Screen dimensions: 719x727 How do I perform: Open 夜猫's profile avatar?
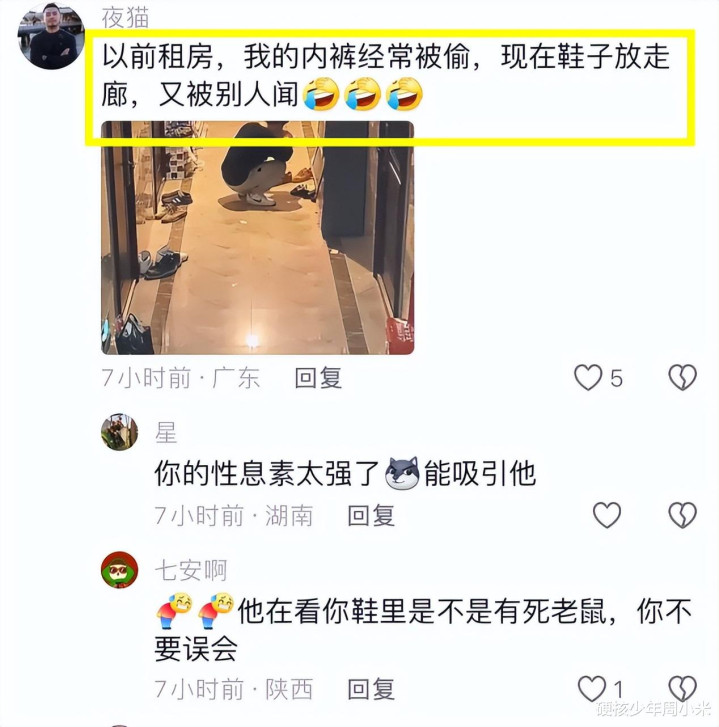pyautogui.click(x=51, y=36)
